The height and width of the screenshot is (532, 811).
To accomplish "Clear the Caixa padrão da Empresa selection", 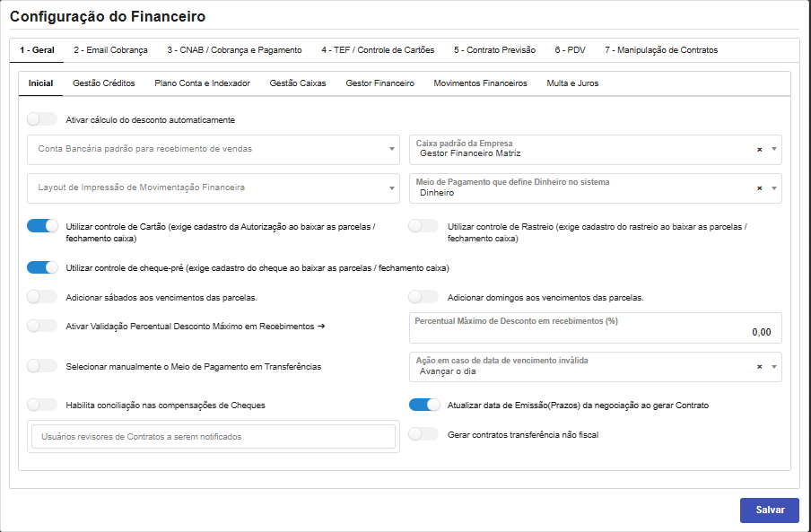I will (759, 150).
